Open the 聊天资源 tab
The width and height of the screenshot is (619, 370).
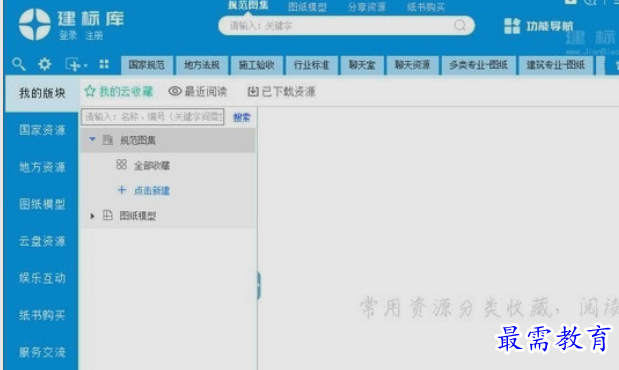pos(412,65)
